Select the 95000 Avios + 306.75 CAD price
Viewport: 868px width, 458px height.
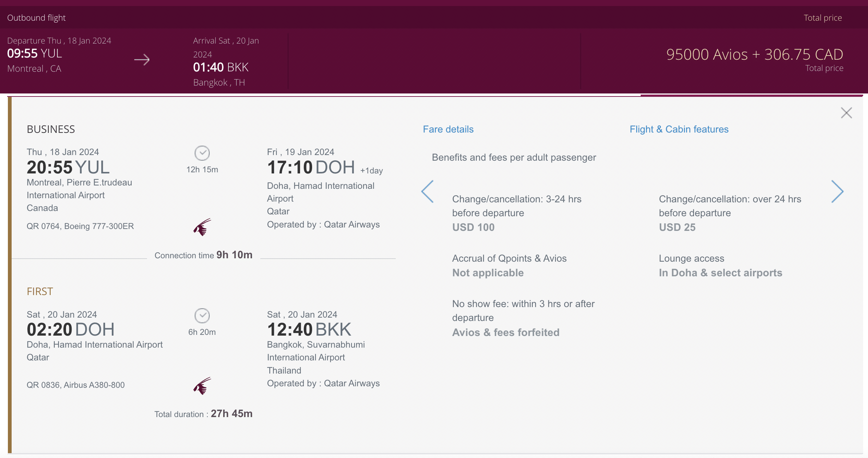(754, 54)
